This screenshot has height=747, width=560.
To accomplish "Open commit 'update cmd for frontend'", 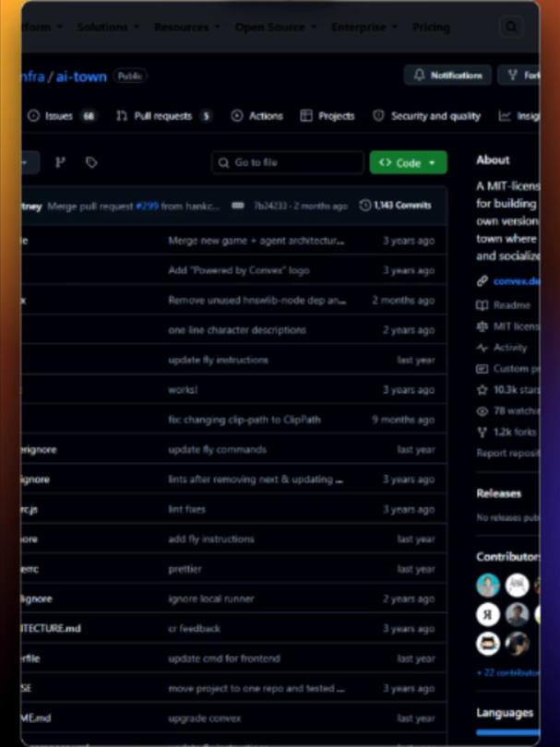I will click(x=224, y=658).
